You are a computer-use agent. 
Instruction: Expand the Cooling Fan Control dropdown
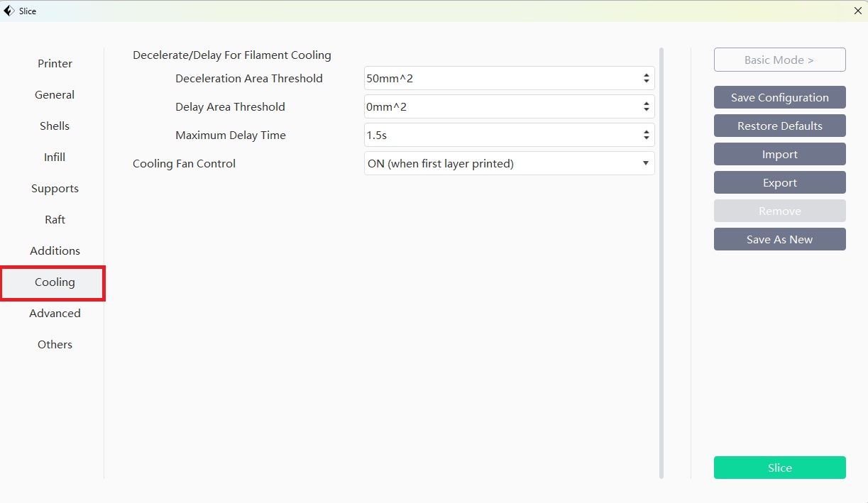[x=508, y=163]
